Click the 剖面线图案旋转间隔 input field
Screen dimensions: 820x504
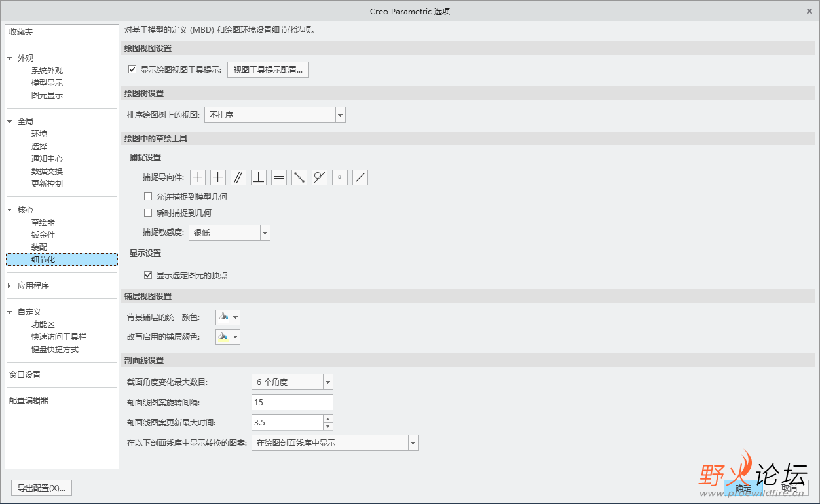tap(292, 403)
